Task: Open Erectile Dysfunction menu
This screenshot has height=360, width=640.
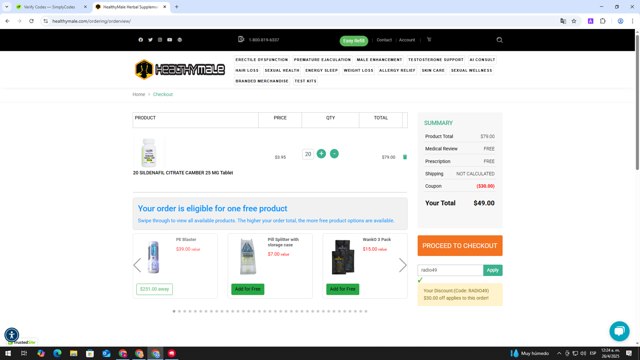Action: click(x=262, y=60)
